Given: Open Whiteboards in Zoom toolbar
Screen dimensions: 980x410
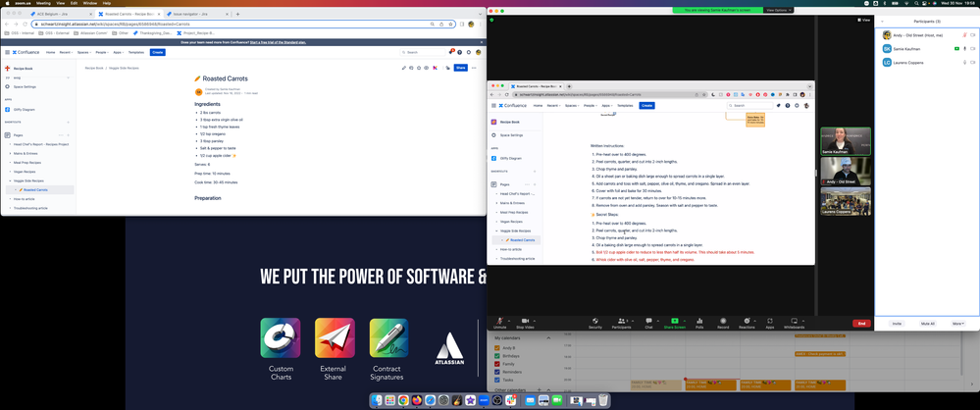Looking at the screenshot, I should [794, 323].
